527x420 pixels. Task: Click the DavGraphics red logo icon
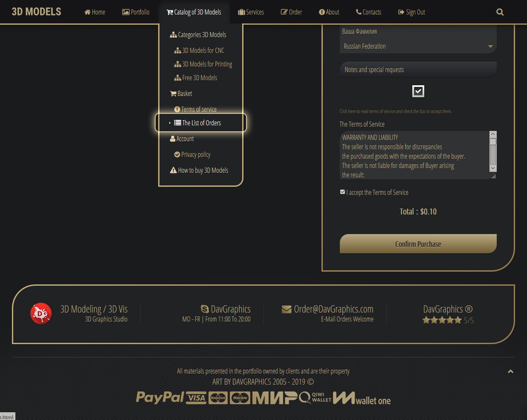pyautogui.click(x=41, y=313)
